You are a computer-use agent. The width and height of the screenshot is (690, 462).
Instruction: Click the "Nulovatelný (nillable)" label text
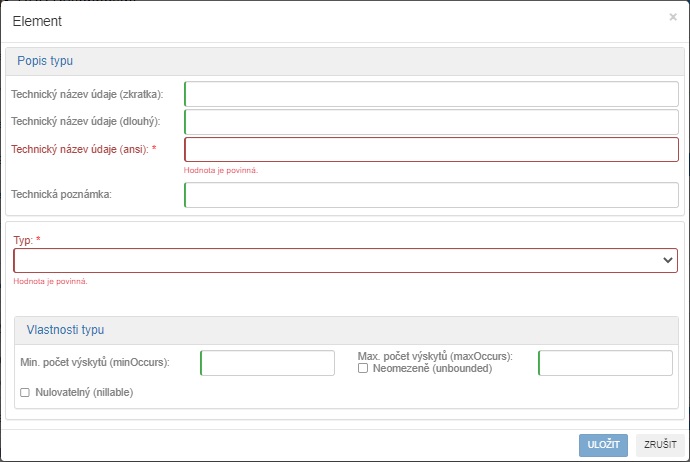click(84, 392)
